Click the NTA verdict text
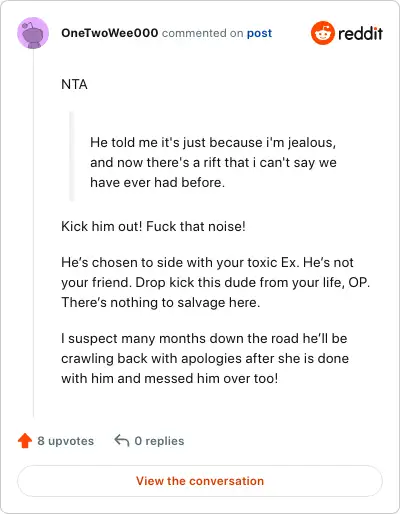The height and width of the screenshot is (514, 400). (x=74, y=84)
